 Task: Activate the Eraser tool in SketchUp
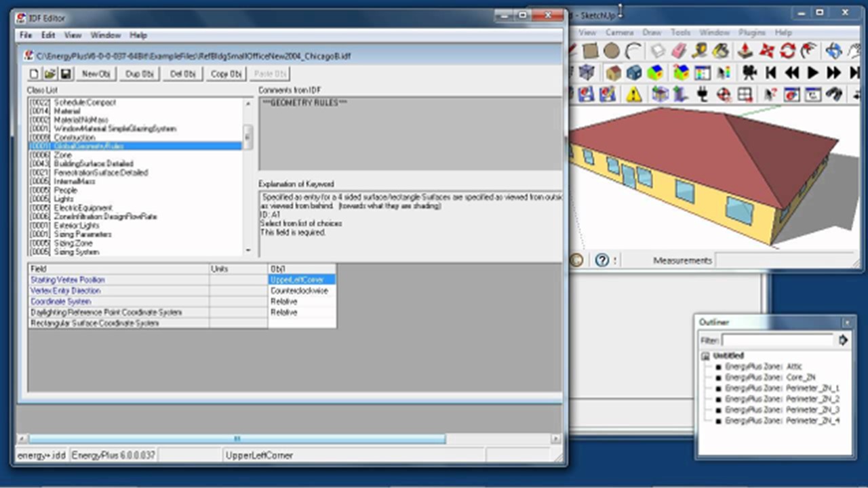point(677,51)
